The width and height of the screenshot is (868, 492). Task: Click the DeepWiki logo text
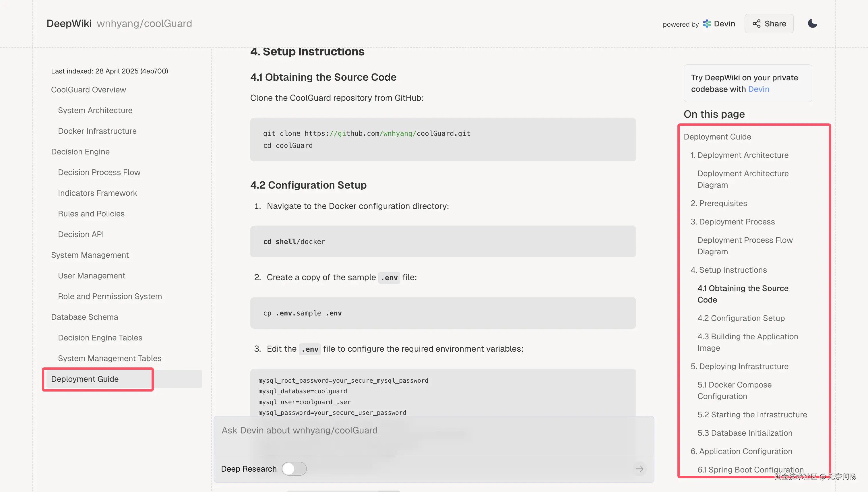tap(69, 24)
